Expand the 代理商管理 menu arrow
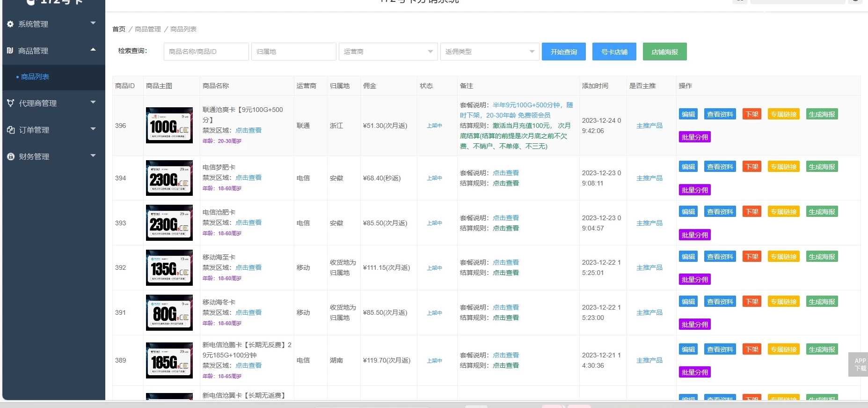This screenshot has height=408, width=868. [93, 102]
